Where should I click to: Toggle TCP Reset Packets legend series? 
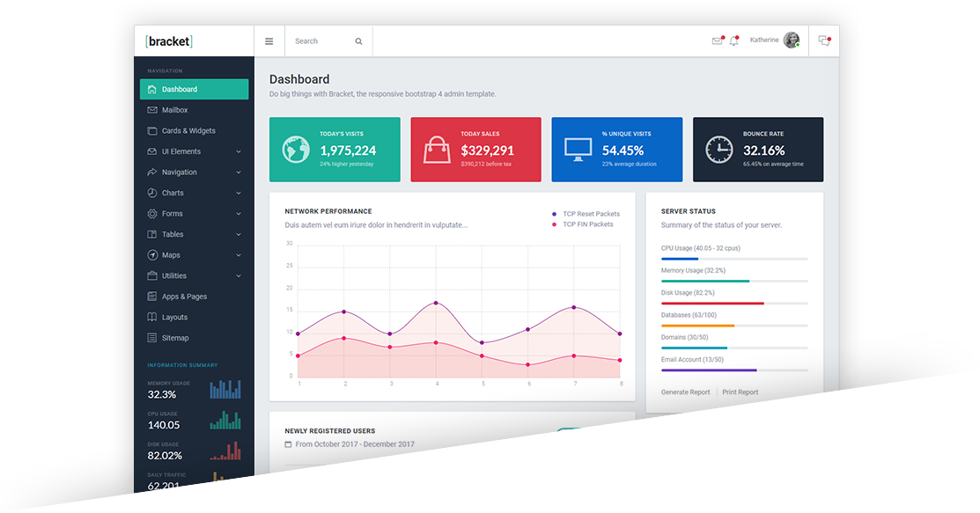[591, 214]
